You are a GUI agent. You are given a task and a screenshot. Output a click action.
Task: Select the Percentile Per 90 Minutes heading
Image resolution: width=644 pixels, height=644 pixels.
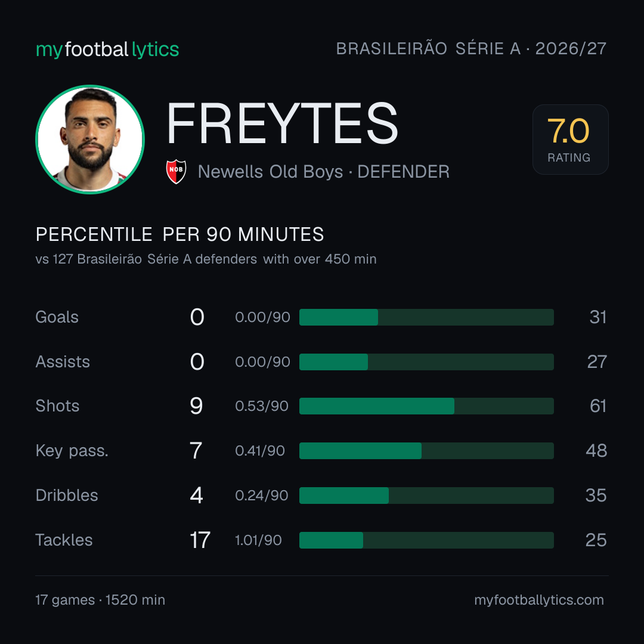point(180,234)
